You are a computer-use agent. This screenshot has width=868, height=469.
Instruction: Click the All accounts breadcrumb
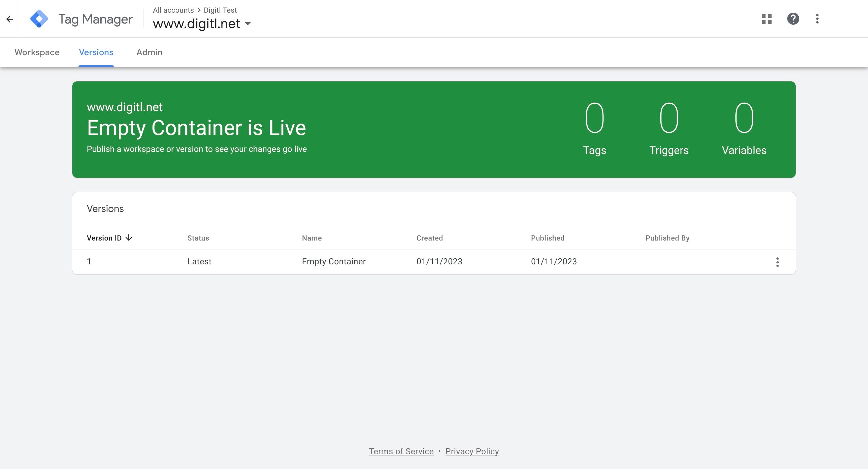point(173,10)
